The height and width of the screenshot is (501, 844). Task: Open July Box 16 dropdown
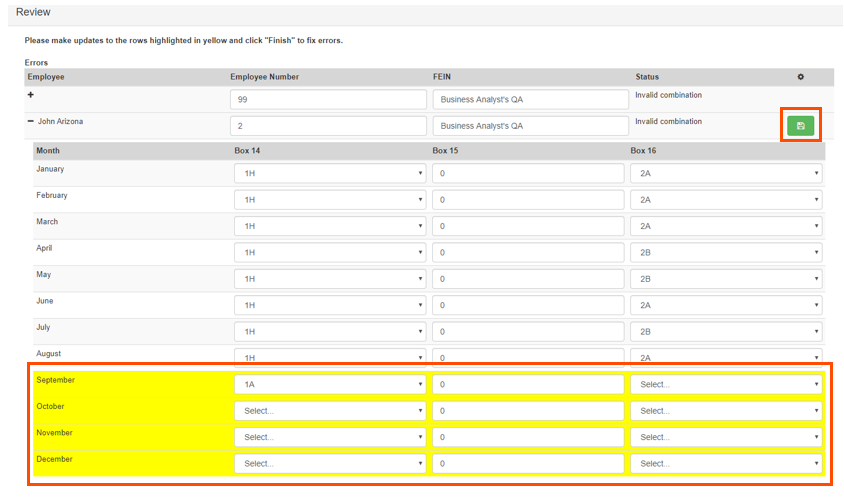coord(726,332)
